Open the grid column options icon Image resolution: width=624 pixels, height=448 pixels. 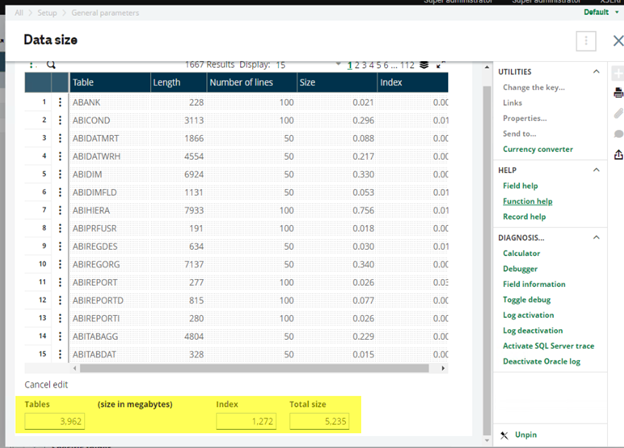32,64
